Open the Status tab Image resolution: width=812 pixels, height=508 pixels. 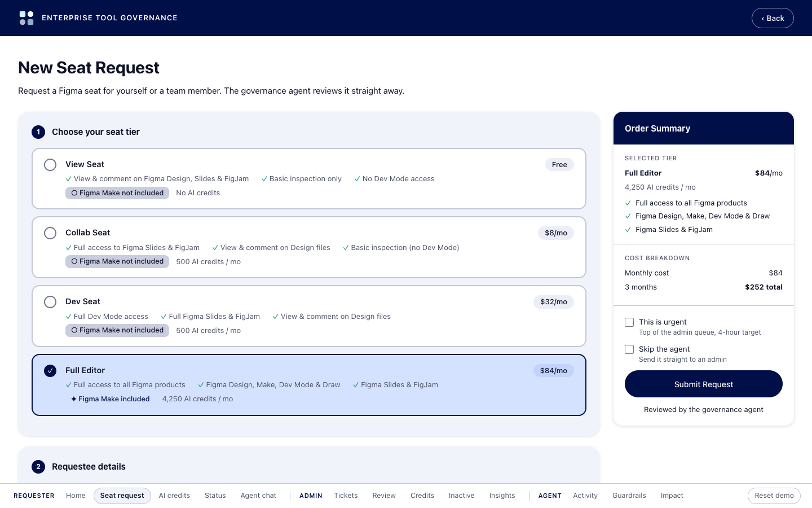[215, 496]
